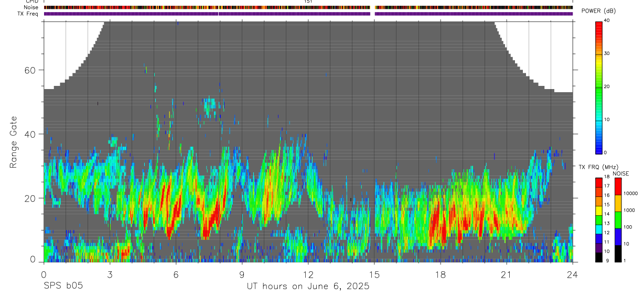Select the hour 21 tick label on time axis
644x297 pixels.
(x=506, y=274)
